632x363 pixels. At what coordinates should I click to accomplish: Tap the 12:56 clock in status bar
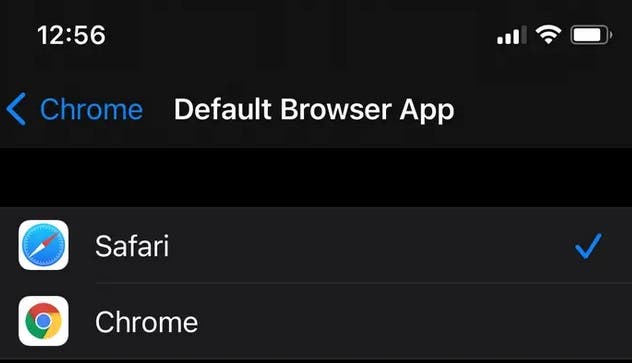[x=71, y=35]
